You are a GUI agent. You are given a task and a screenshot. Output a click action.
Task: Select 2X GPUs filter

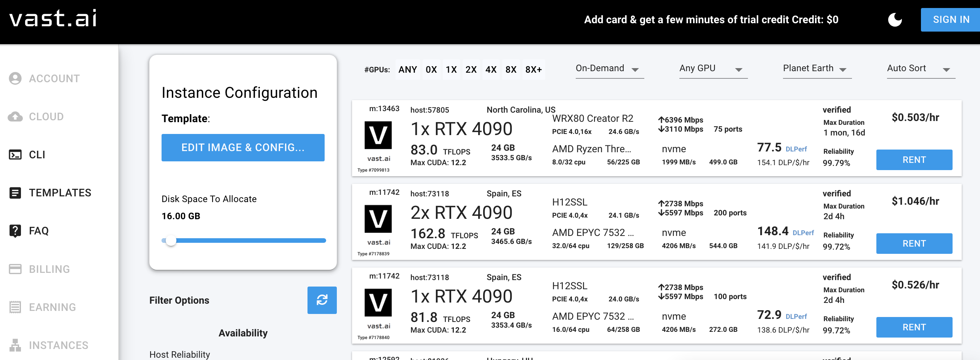pos(471,70)
